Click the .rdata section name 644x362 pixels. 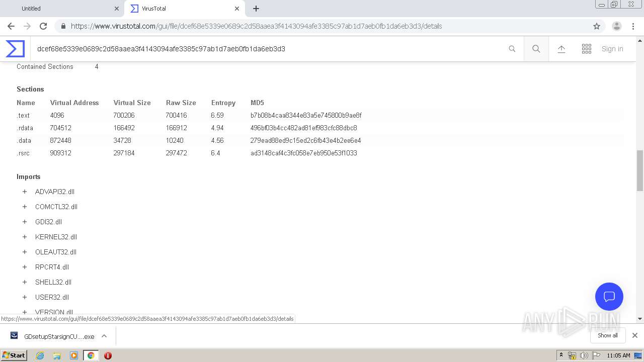point(25,128)
